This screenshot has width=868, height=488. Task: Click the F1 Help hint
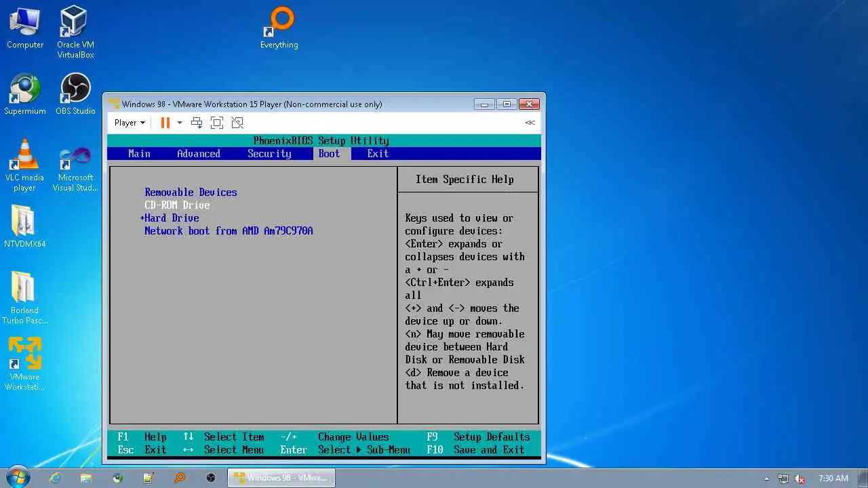click(142, 437)
